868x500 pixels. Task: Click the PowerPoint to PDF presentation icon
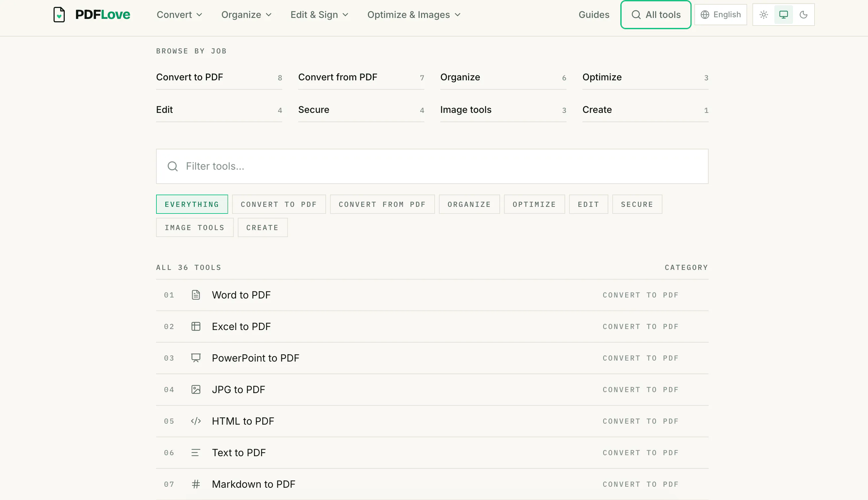click(196, 358)
